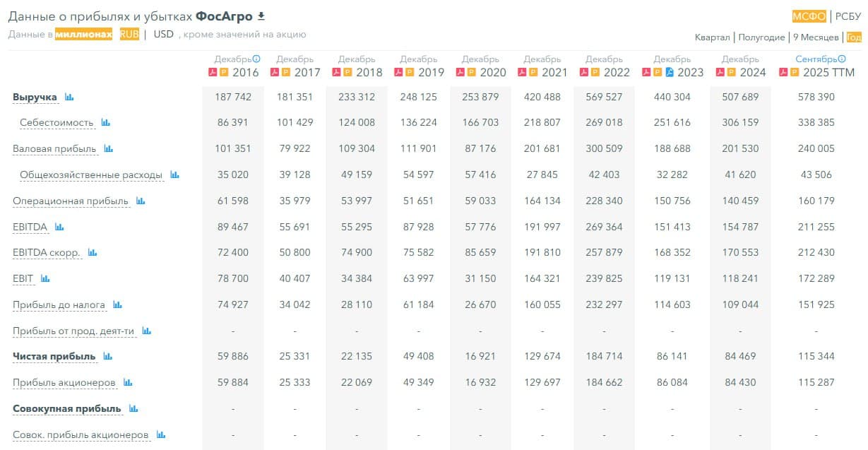Viewport: 868px width, 450px height.
Task: Switch to the Квартал period view
Action: point(712,37)
